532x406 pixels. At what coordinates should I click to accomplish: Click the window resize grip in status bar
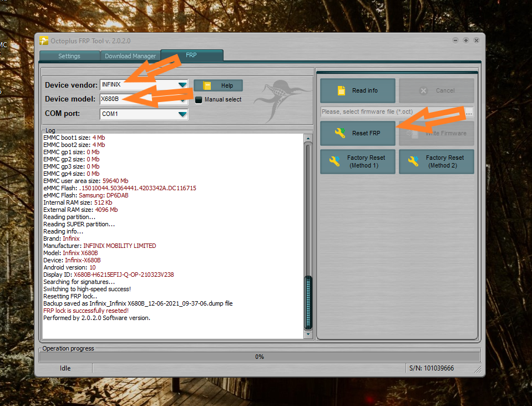478,369
